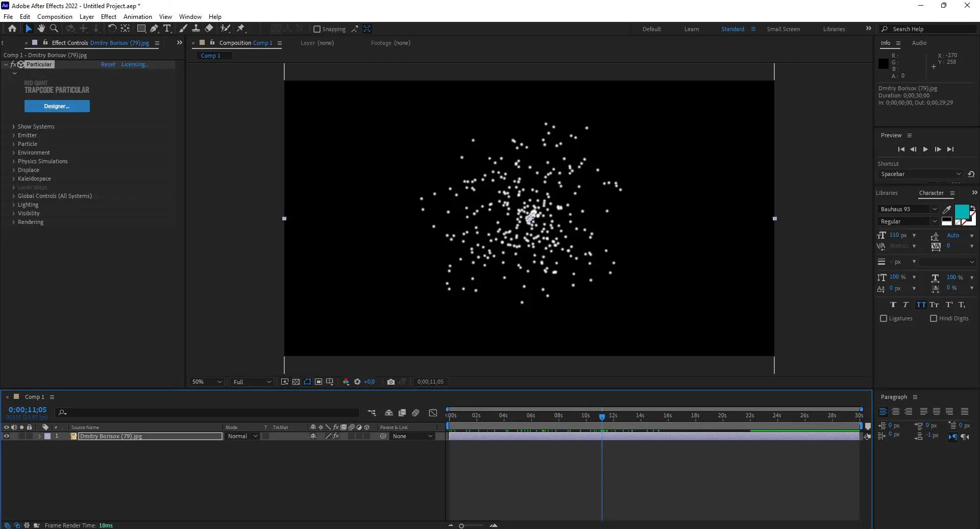Select the Home tool icon
980x529 pixels.
coord(12,29)
